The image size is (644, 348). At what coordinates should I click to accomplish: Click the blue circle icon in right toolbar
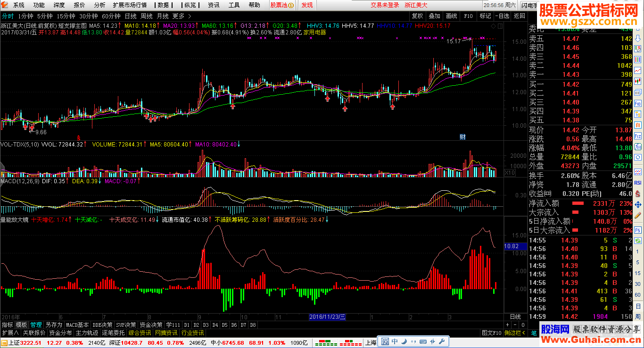pos(638,157)
